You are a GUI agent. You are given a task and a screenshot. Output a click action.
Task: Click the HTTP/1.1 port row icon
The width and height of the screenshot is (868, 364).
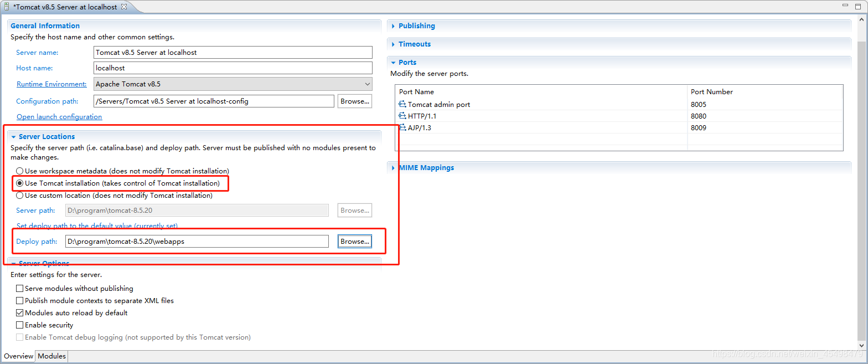point(402,116)
